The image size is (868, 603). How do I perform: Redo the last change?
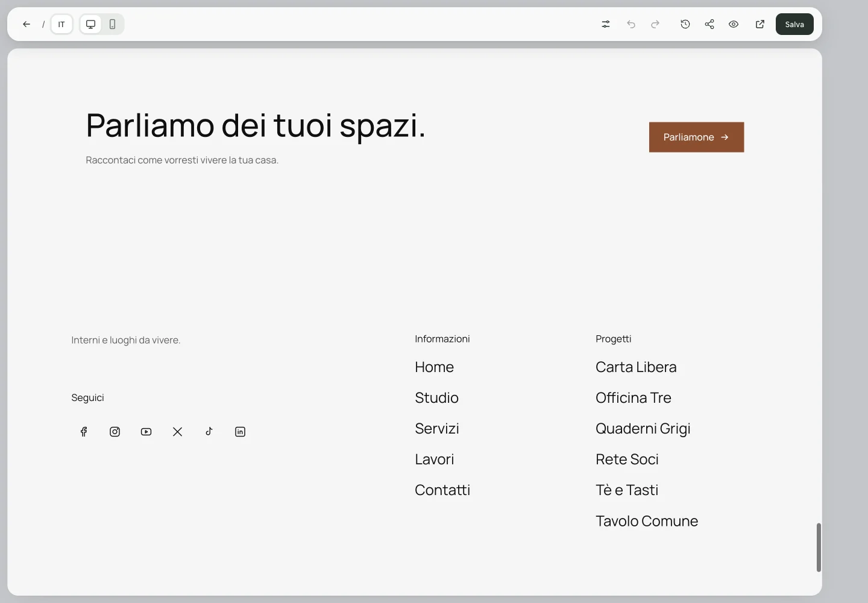655,24
